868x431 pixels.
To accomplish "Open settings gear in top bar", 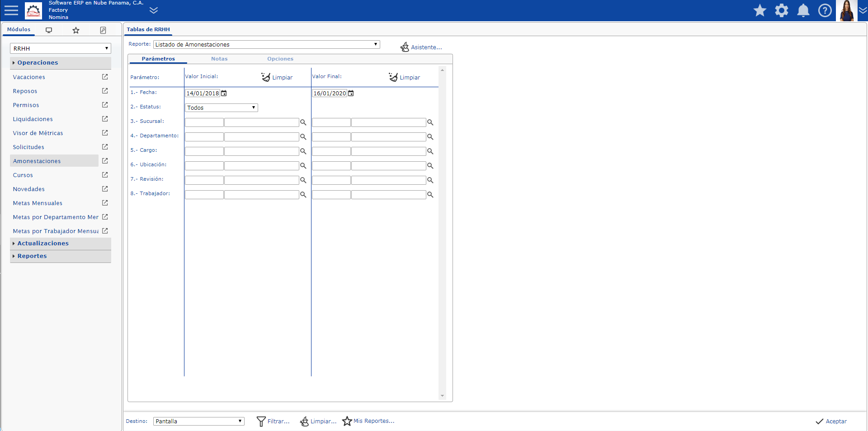I will tap(781, 10).
